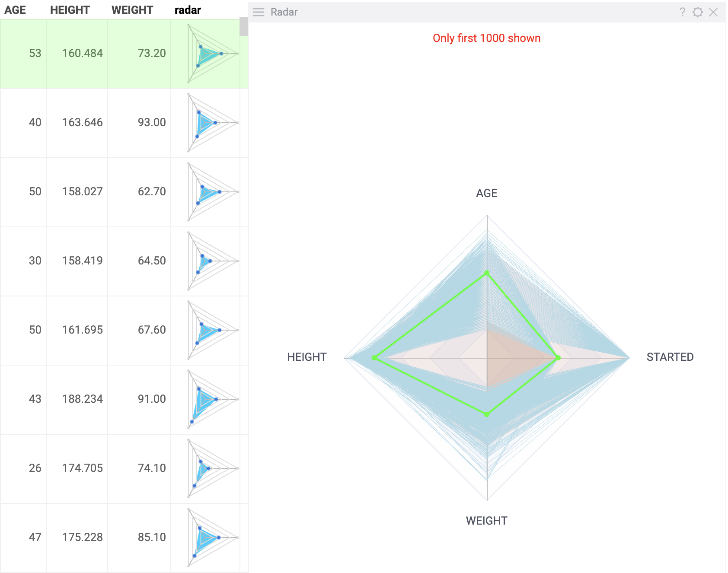Toggle the green STARTED point on the radar chart
This screenshot has width=728, height=573.
point(558,357)
